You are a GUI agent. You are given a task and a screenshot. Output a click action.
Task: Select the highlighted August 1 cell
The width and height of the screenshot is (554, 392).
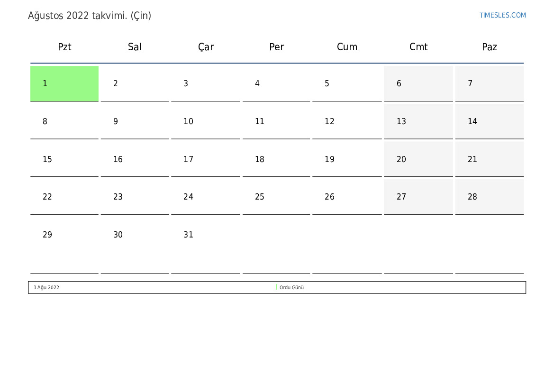(64, 83)
